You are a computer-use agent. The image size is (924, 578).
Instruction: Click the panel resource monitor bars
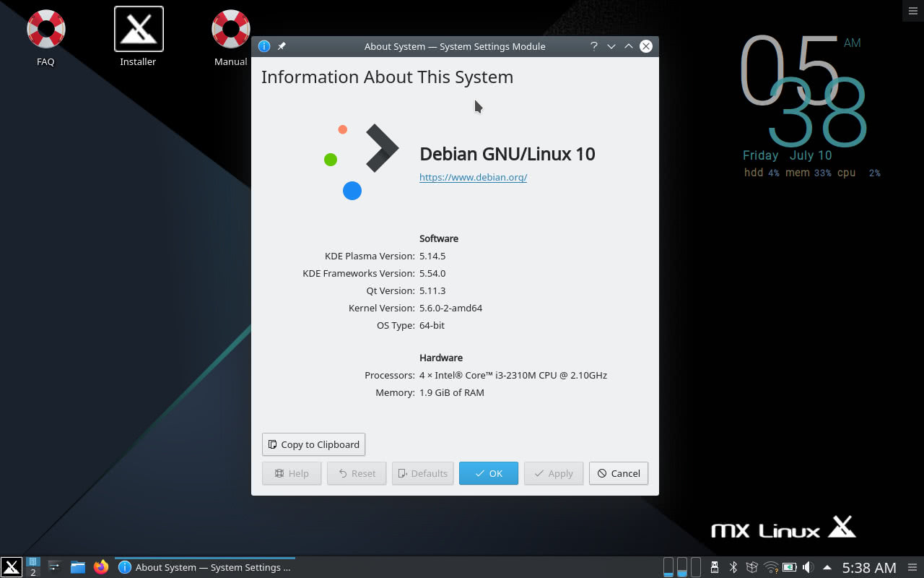point(681,566)
